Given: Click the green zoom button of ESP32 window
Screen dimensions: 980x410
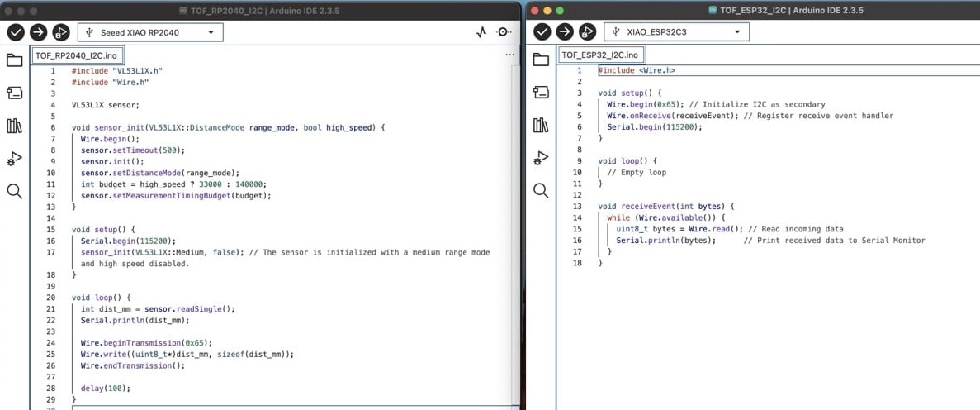Looking at the screenshot, I should point(560,11).
